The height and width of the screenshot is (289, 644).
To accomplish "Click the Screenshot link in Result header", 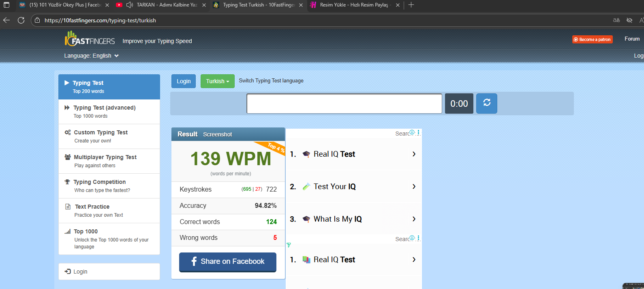I will point(218,134).
